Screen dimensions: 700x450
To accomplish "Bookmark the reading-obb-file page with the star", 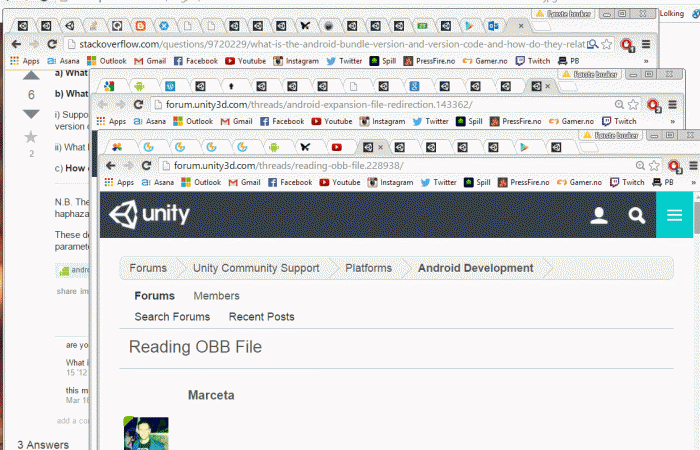I will pos(654,166).
